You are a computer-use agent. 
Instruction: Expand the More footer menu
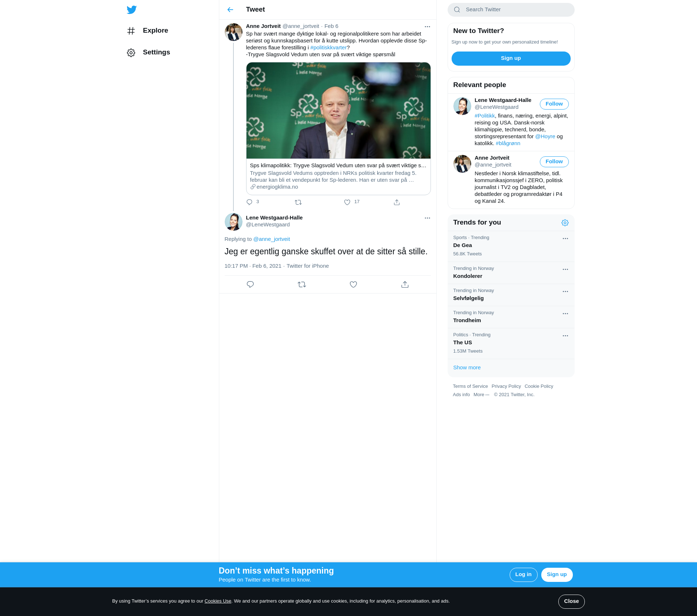pyautogui.click(x=481, y=395)
